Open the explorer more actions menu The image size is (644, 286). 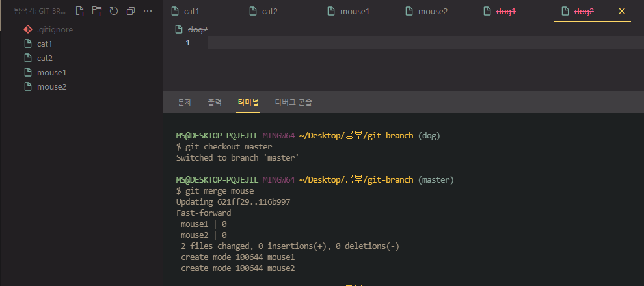coord(148,11)
